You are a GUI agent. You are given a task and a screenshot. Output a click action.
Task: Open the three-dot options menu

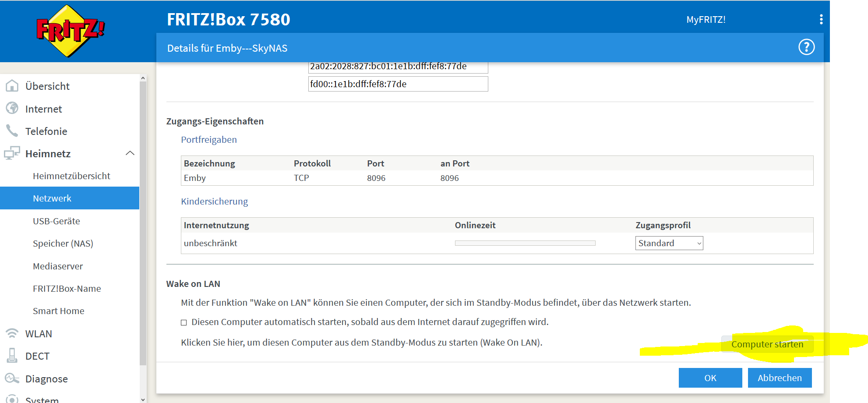(821, 19)
